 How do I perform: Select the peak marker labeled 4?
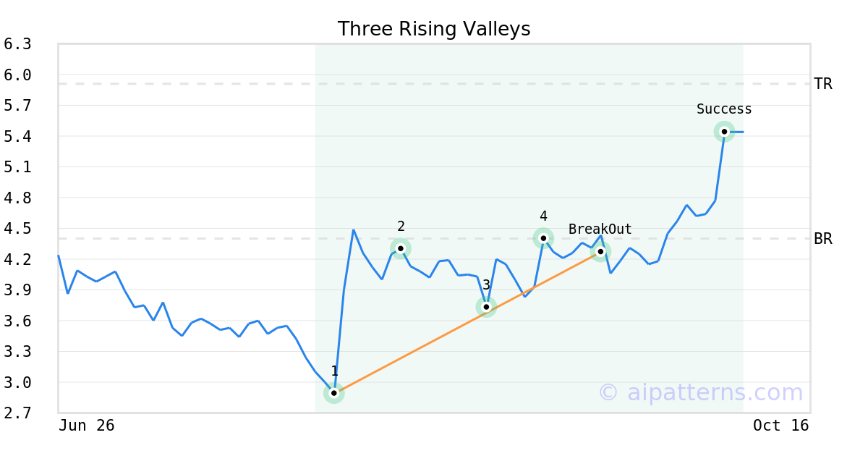pos(543,238)
